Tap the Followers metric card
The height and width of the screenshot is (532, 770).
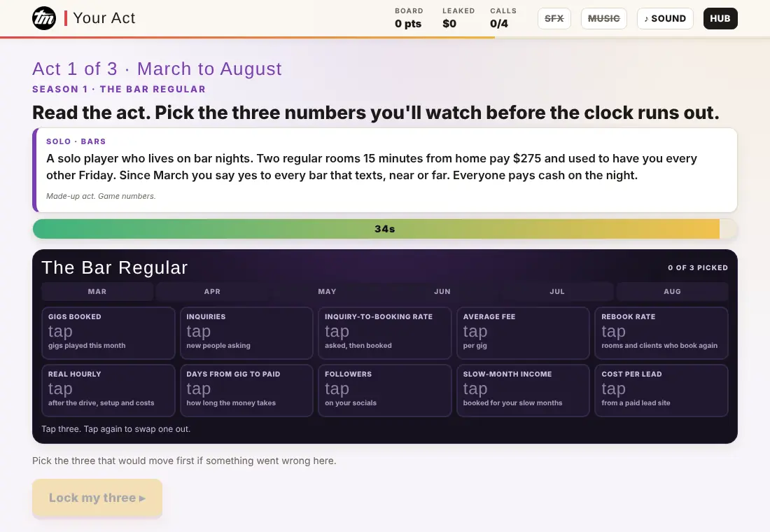(385, 391)
